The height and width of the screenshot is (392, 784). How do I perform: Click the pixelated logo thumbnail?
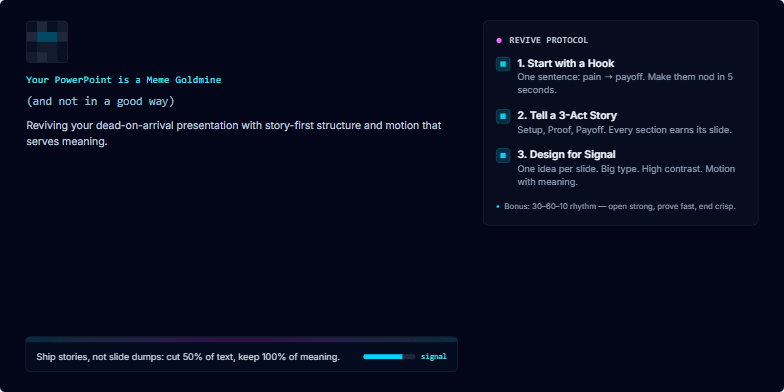coord(47,42)
